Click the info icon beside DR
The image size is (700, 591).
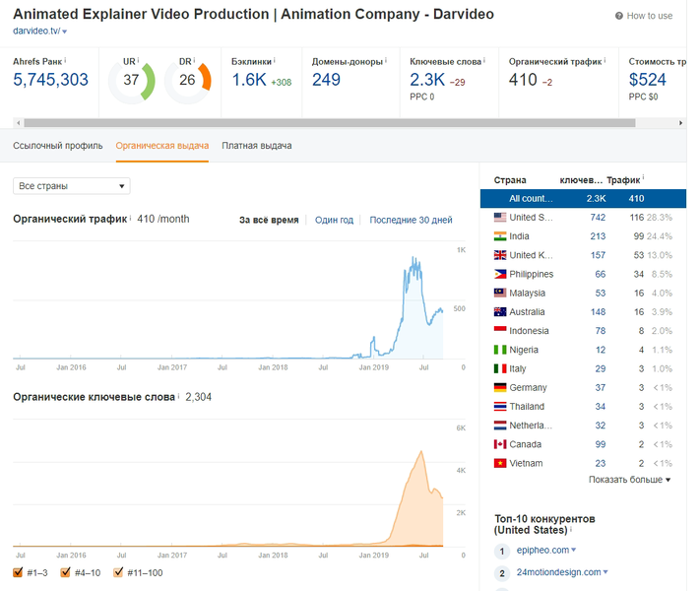pos(195,60)
